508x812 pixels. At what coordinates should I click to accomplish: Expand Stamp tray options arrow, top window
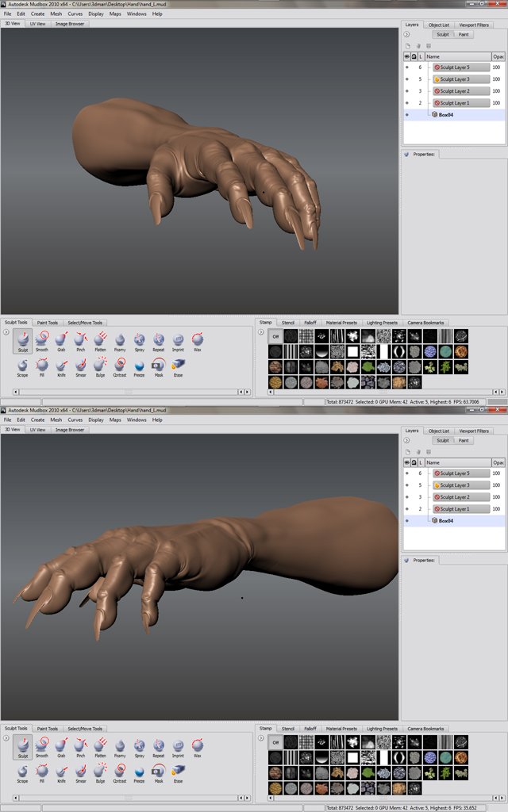[x=261, y=332]
